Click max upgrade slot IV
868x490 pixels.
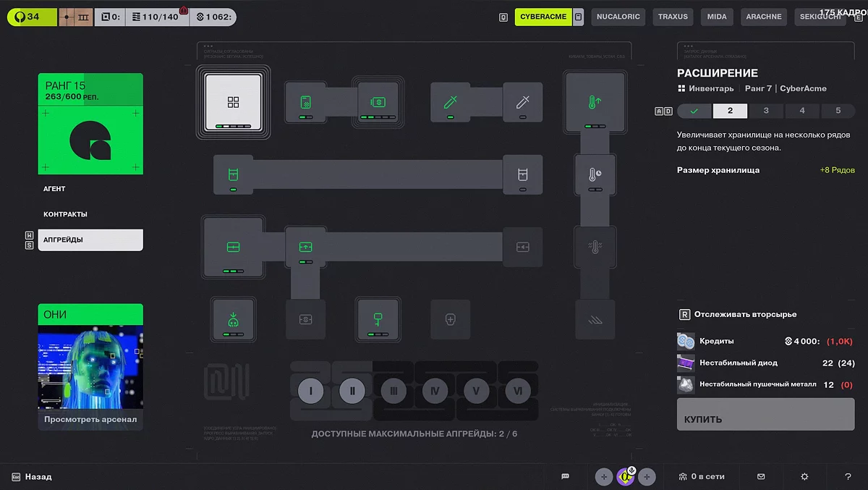[435, 391]
